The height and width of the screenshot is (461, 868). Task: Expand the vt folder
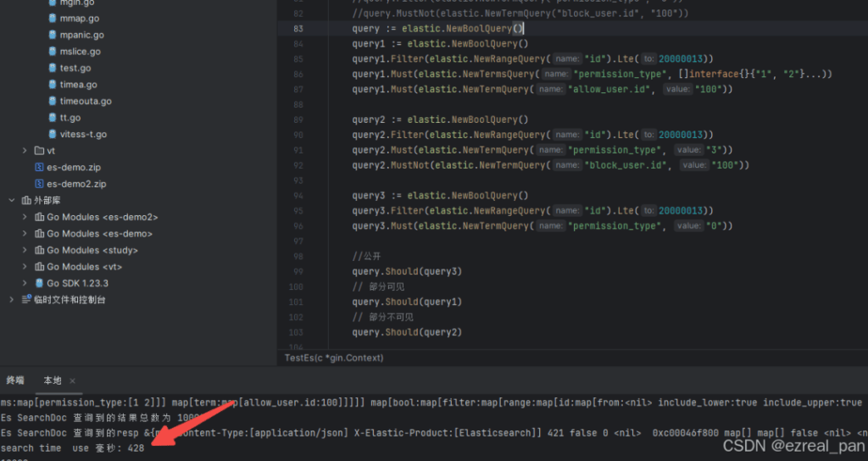25,151
